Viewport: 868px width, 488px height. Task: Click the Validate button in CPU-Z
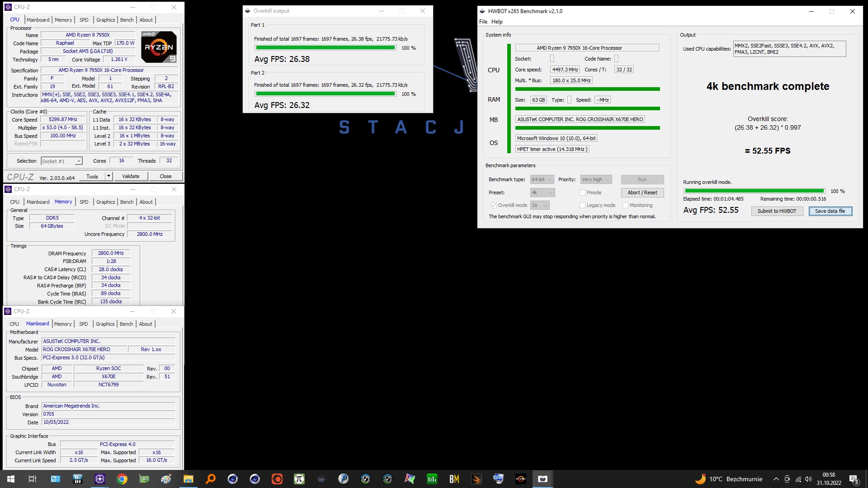[131, 176]
